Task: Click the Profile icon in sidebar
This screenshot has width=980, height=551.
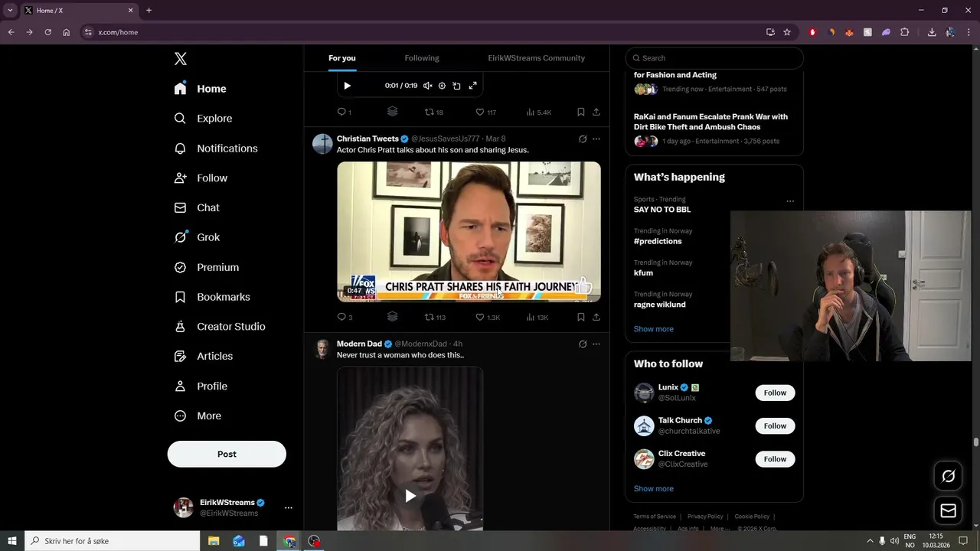Action: tap(181, 386)
